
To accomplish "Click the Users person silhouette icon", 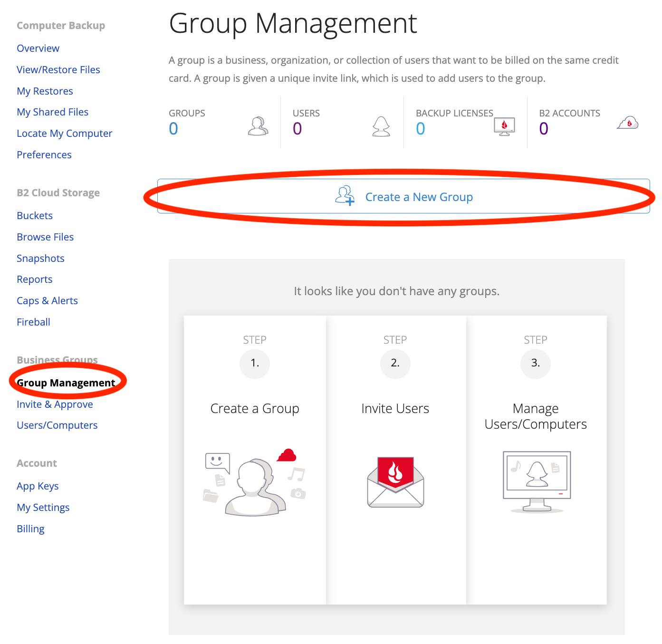I will [x=381, y=126].
